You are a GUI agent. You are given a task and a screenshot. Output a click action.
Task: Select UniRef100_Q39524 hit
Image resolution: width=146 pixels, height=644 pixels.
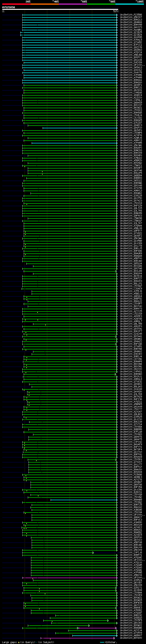(131, 580)
